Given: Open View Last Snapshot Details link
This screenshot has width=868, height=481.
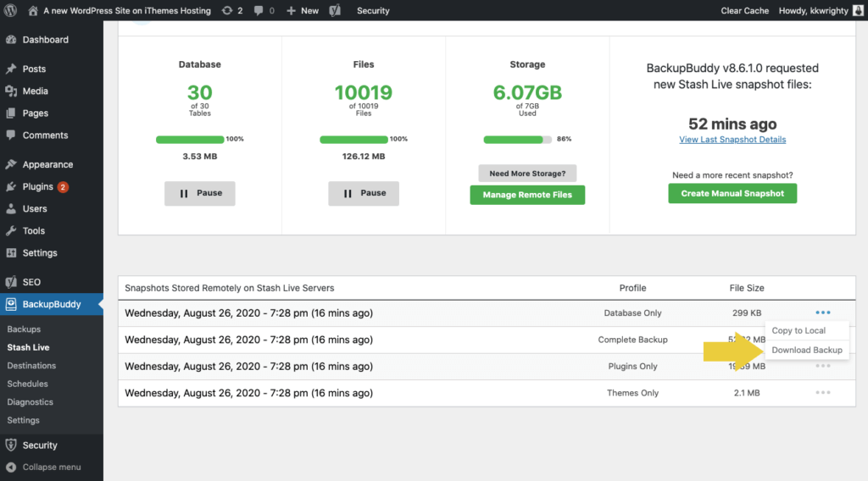Looking at the screenshot, I should 732,140.
